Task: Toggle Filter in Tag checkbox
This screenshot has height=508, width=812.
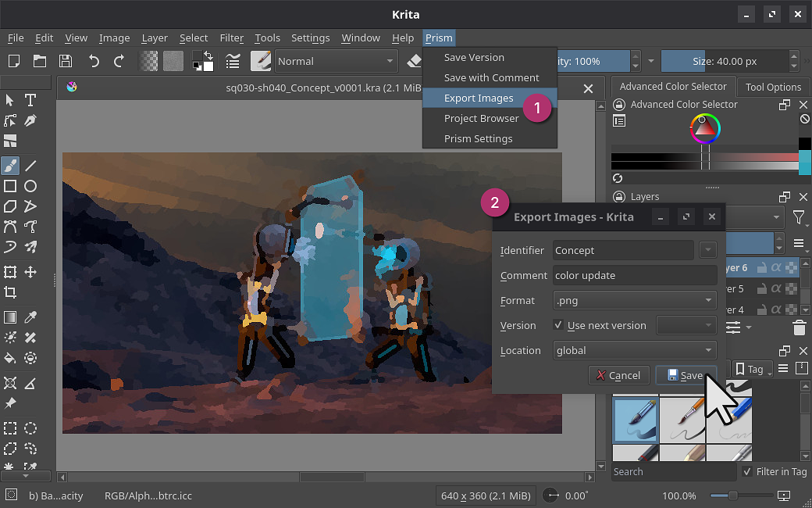Action: (746, 471)
